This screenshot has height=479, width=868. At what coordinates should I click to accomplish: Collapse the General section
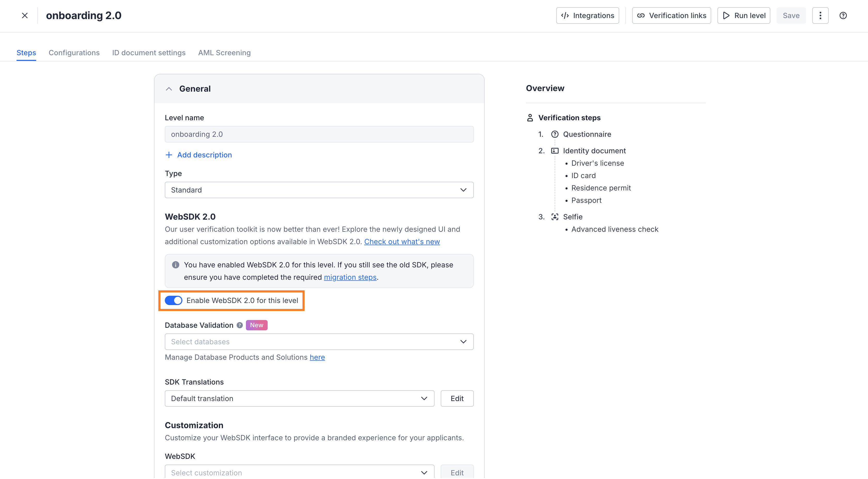pos(169,89)
